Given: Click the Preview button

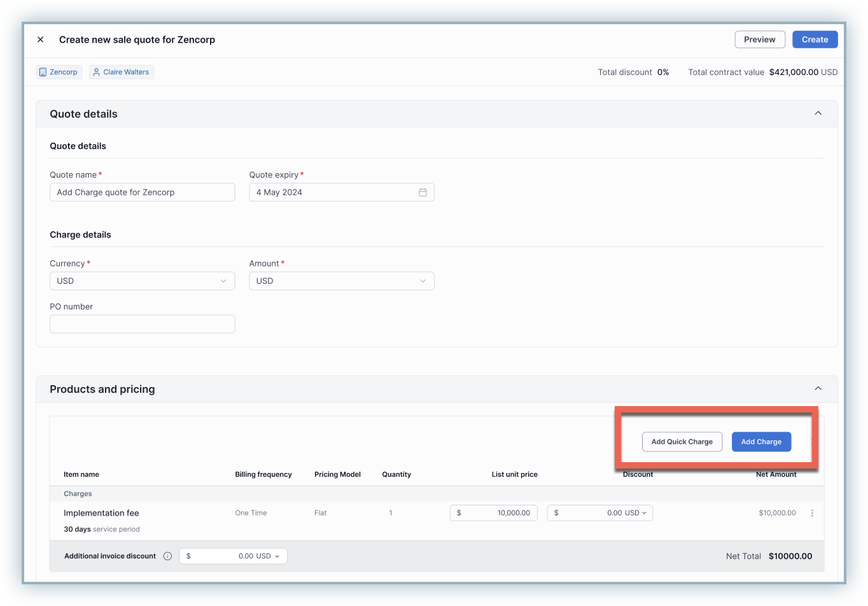Looking at the screenshot, I should click(x=759, y=39).
